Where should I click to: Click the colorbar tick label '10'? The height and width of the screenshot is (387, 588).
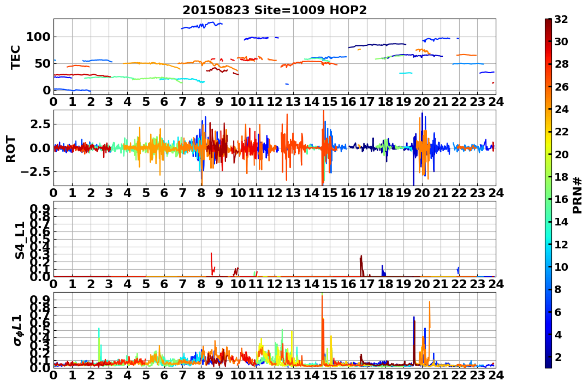[561, 266]
